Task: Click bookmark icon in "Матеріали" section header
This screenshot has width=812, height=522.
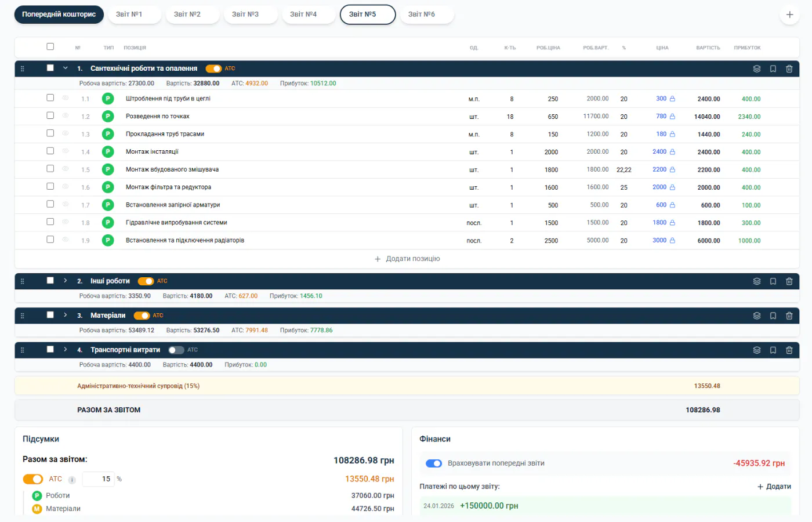Action: [773, 316]
